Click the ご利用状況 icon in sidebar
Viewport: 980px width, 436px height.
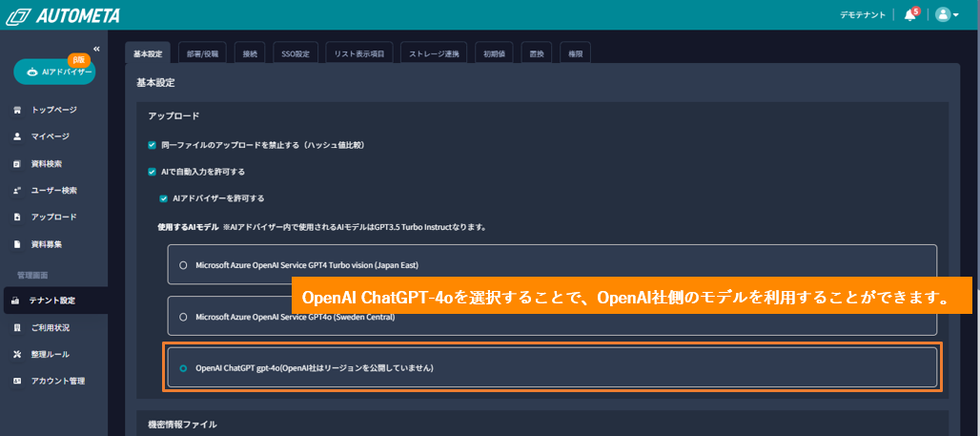(x=17, y=328)
